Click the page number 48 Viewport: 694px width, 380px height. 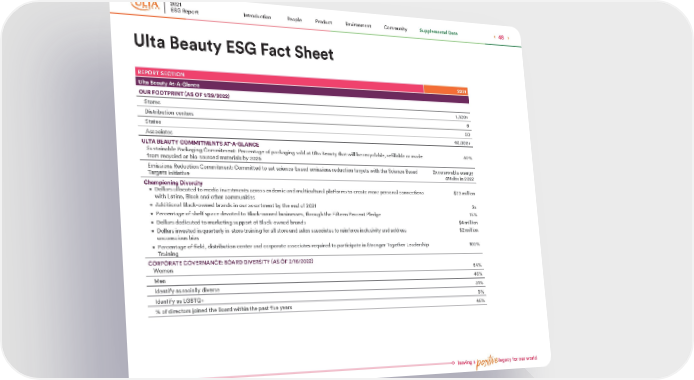click(501, 38)
